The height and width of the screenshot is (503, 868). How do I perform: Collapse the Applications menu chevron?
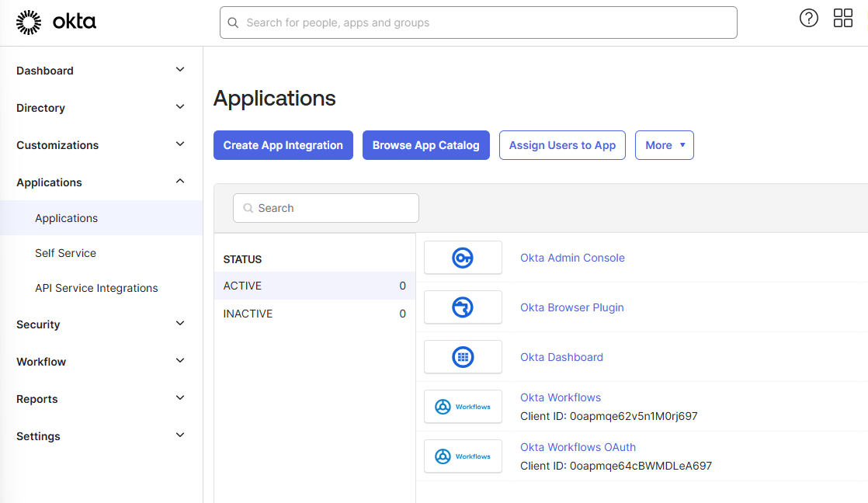point(180,182)
